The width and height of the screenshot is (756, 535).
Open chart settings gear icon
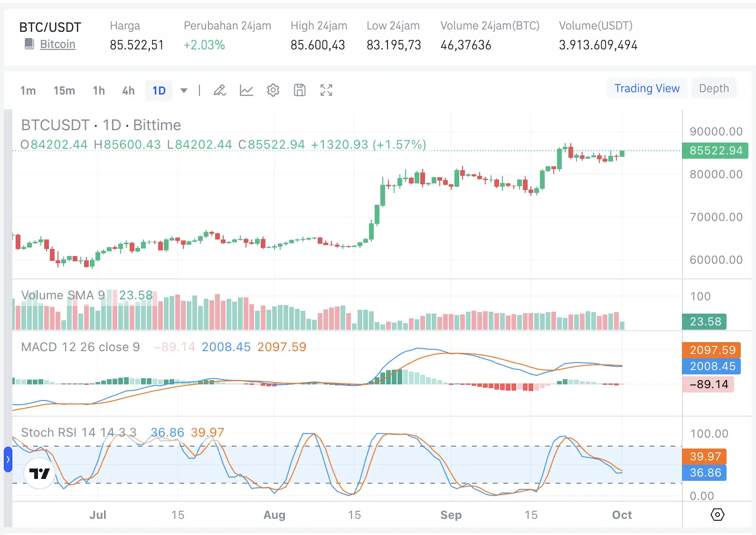point(273,90)
